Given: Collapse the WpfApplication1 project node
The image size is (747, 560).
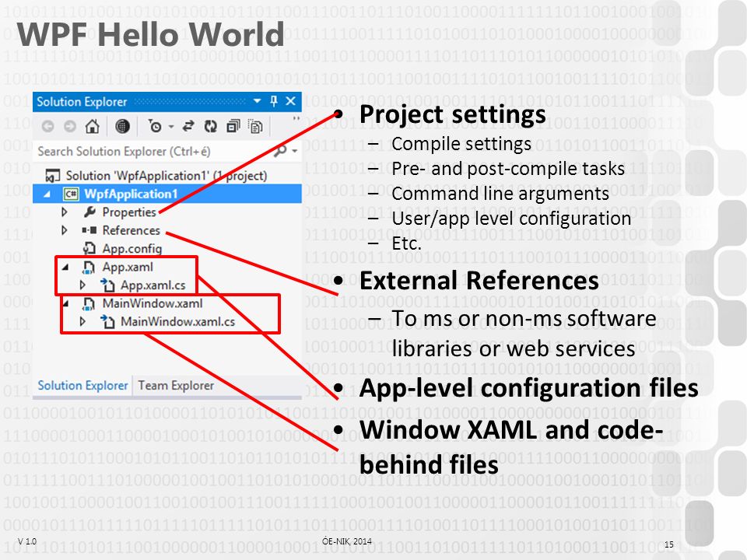Looking at the screenshot, I should click(47, 194).
